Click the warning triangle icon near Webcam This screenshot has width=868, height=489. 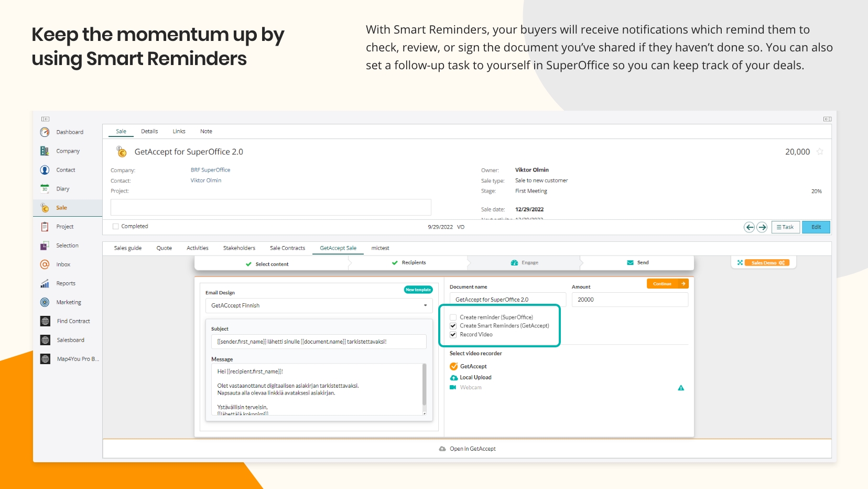pos(681,388)
